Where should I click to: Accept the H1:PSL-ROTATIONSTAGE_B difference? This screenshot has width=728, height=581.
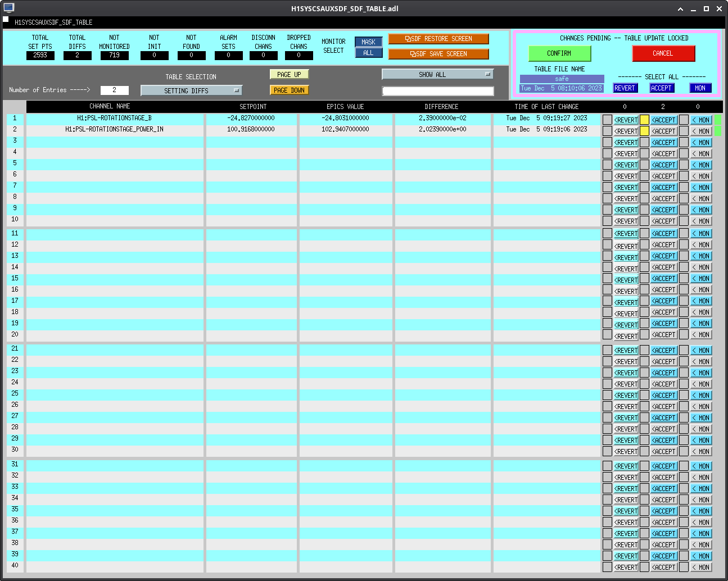[664, 120]
